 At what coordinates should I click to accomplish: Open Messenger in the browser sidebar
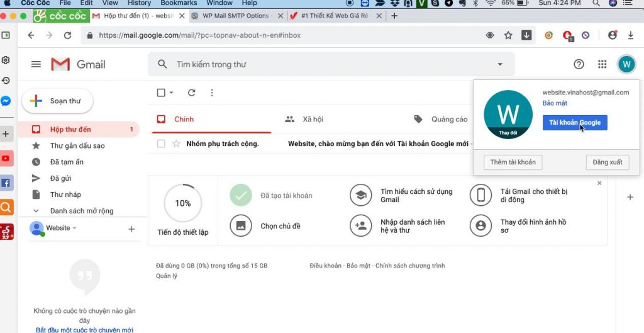coord(6,101)
